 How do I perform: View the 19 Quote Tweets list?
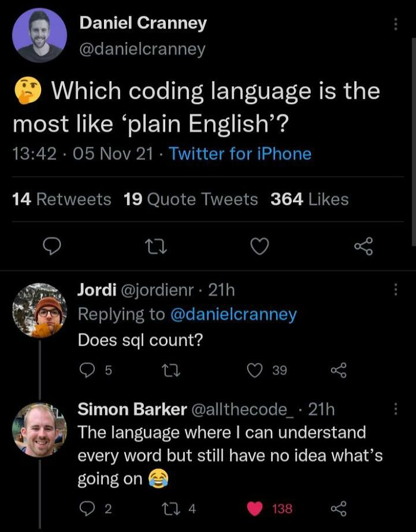tap(191, 199)
